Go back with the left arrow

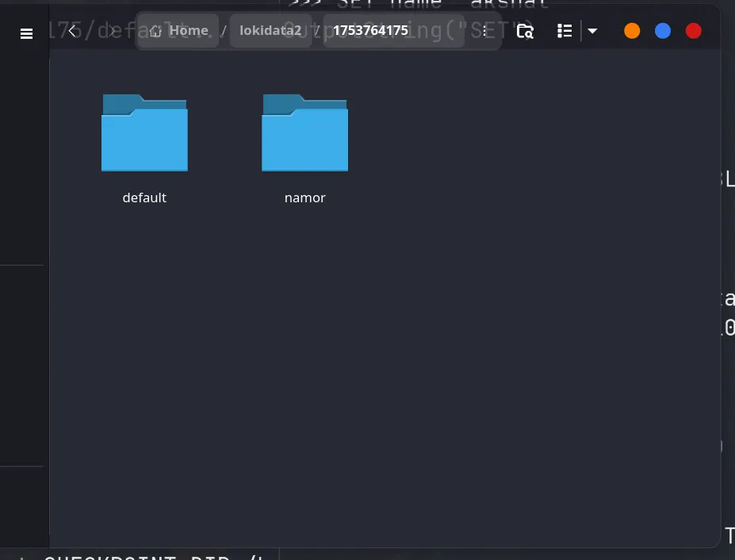[72, 31]
